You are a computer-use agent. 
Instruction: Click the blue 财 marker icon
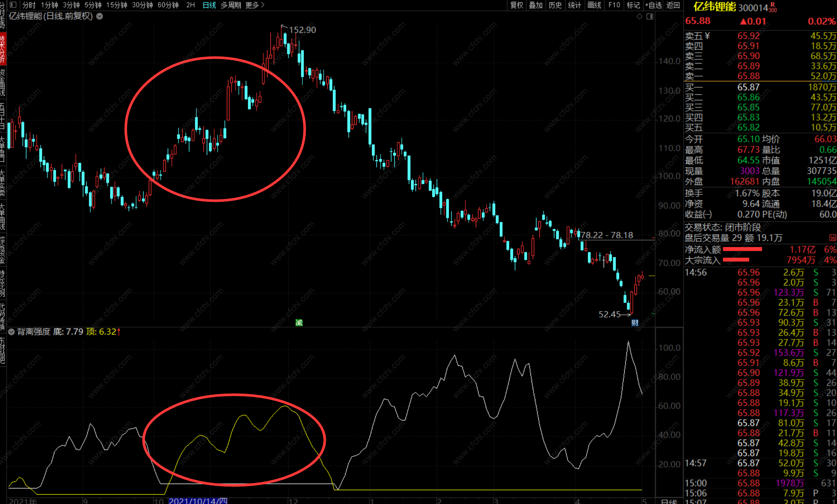pyautogui.click(x=635, y=323)
